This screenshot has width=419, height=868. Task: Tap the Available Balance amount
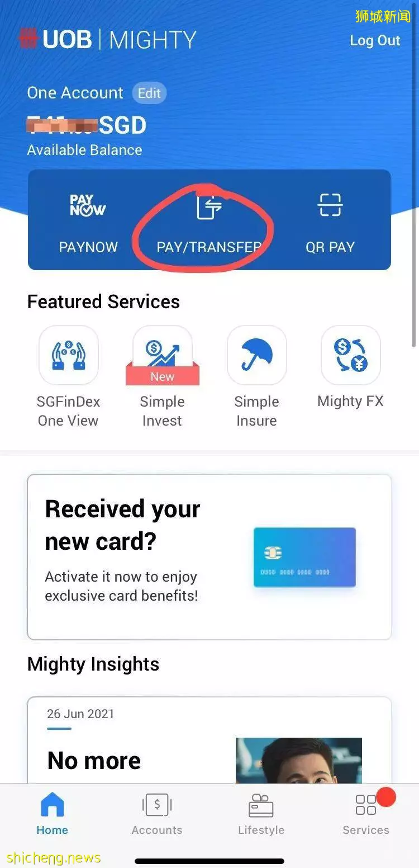point(87,125)
